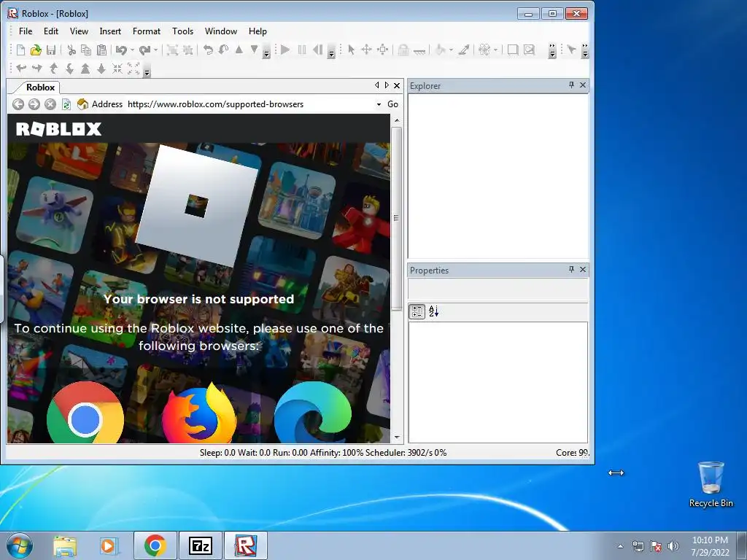
Task: Click the Roblox logo on the webpage
Action: [58, 129]
